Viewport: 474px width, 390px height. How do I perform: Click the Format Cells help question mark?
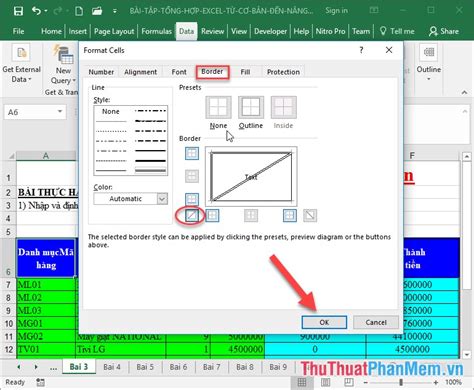(361, 50)
